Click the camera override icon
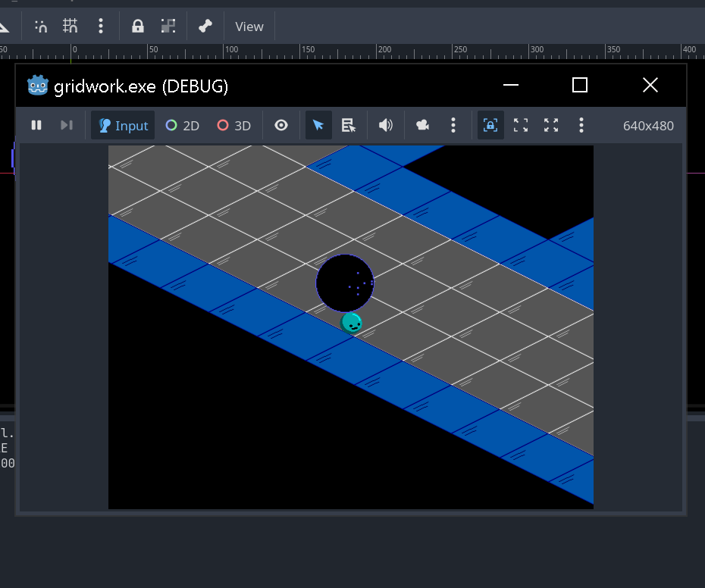Screen dimensions: 705x588 pos(423,125)
